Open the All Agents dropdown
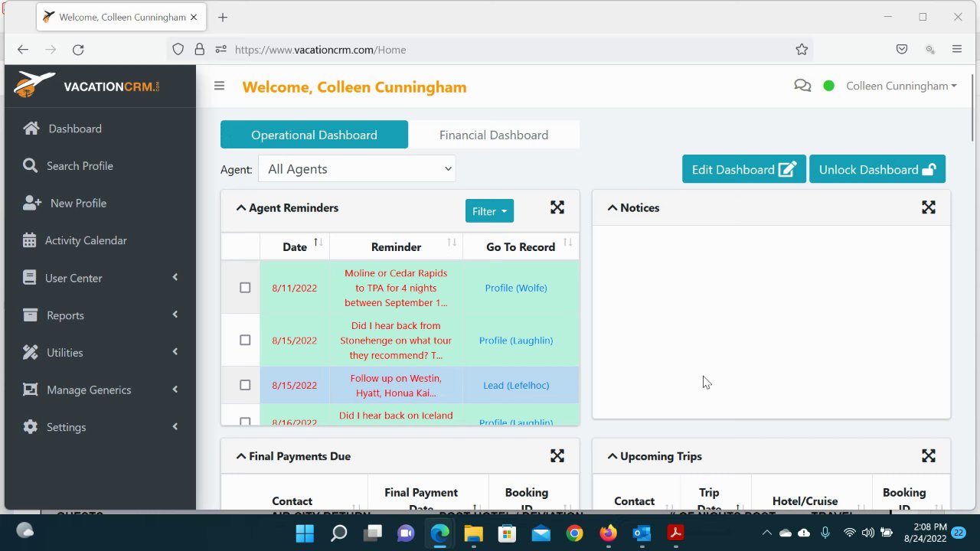This screenshot has height=551, width=980. pos(357,169)
